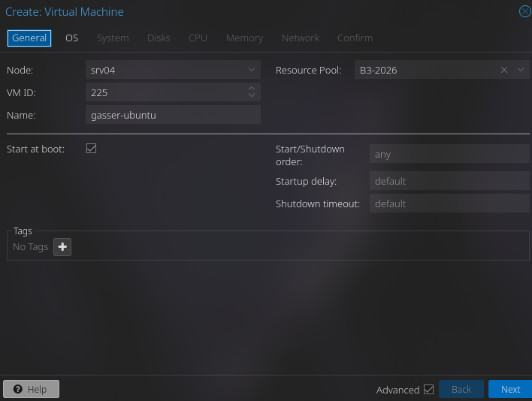Close the Create Virtual Machine dialog
Viewport: 532px width, 401px height.
pyautogui.click(x=524, y=11)
